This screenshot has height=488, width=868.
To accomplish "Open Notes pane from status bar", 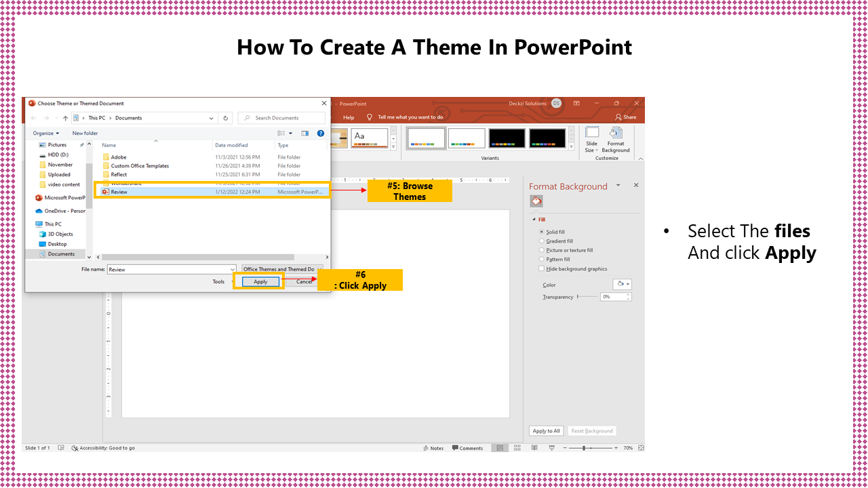I will click(433, 448).
